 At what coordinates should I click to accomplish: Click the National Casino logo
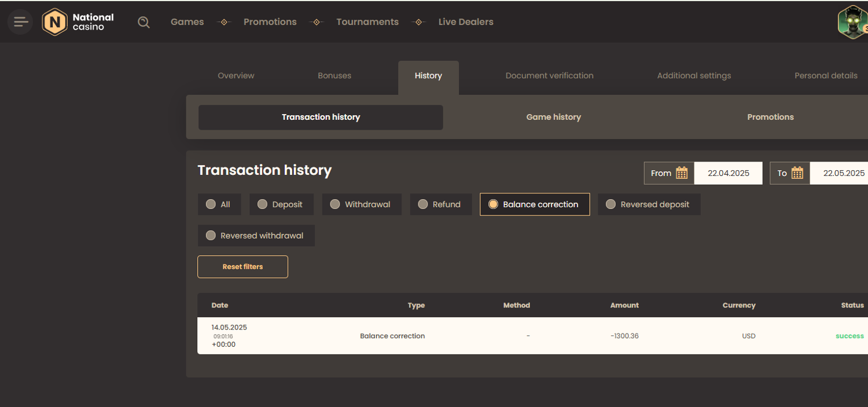click(78, 22)
